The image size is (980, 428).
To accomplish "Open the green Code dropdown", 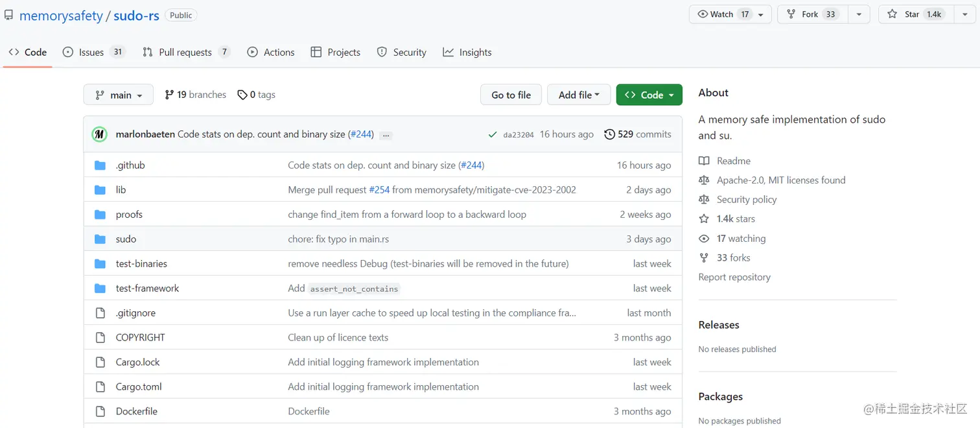I will point(649,95).
